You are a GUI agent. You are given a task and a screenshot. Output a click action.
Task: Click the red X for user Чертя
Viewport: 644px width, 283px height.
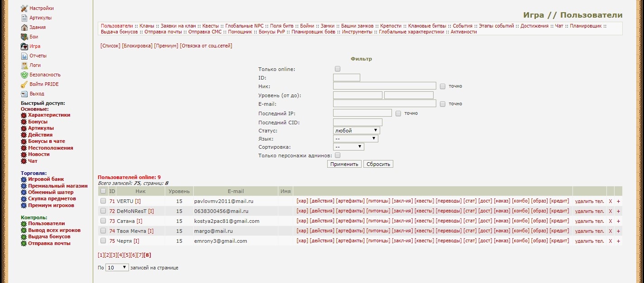(610, 241)
